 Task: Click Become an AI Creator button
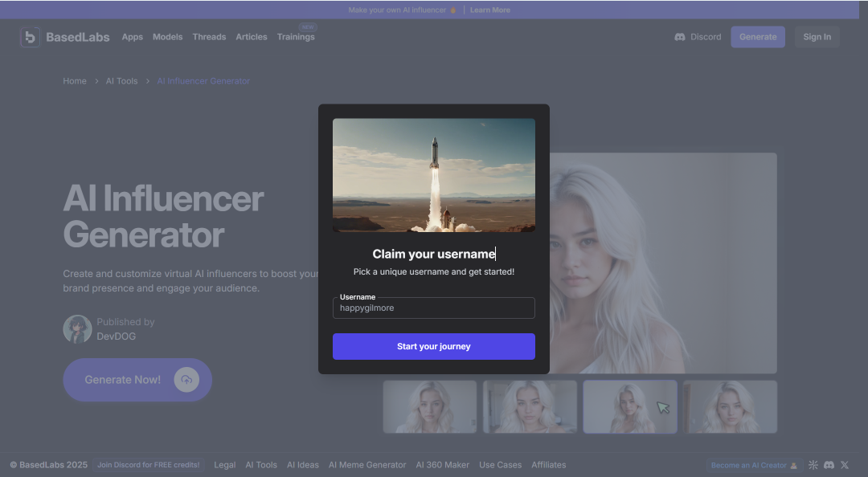pyautogui.click(x=755, y=466)
